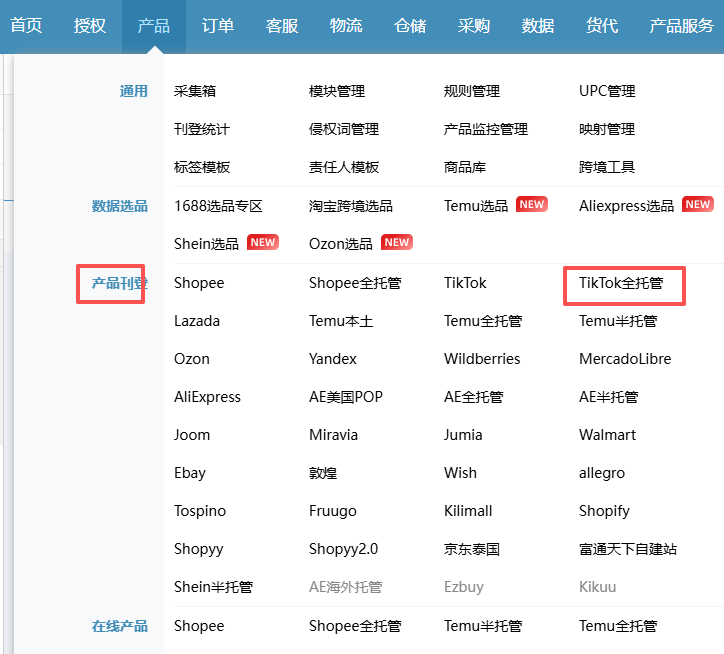Image resolution: width=724 pixels, height=654 pixels.
Task: Open the 侵权词管理 option
Action: point(344,129)
